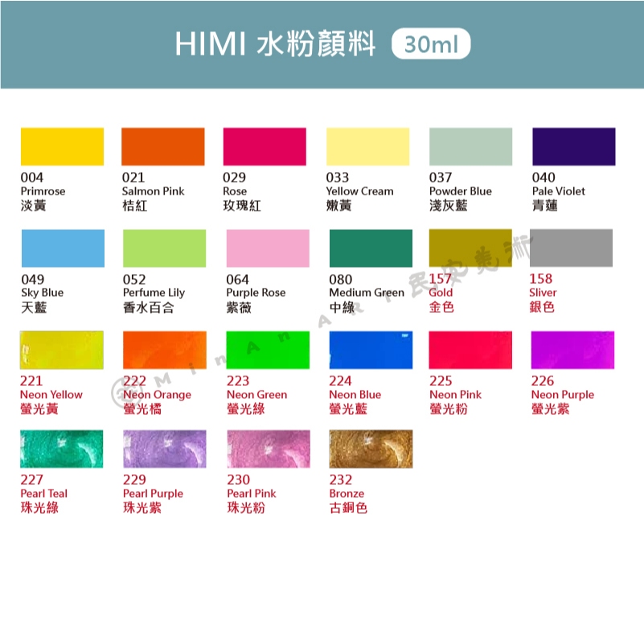Click the 080 Medium Green swatch
Viewport: 644px width, 644px height.
[x=371, y=248]
